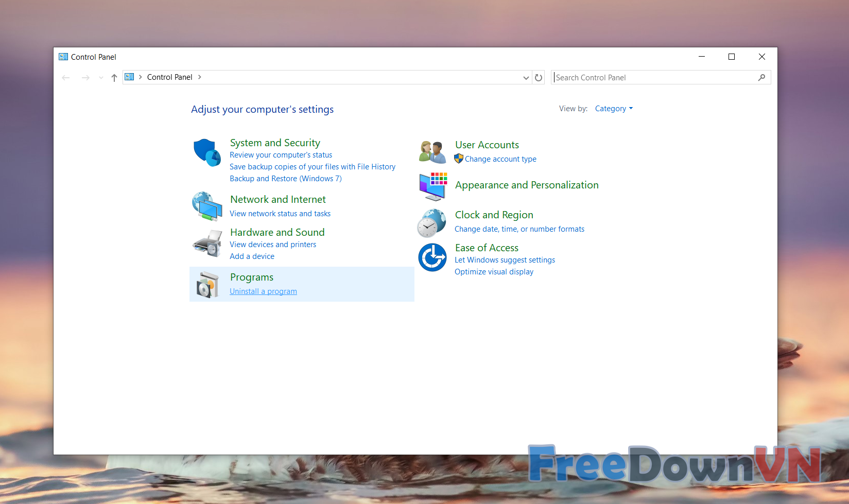This screenshot has height=504, width=849.
Task: Click the Hardware and Sound printer icon
Action: [x=207, y=244]
